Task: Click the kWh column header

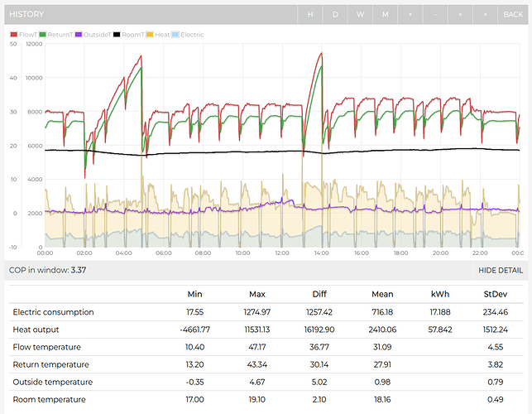Action: point(440,294)
